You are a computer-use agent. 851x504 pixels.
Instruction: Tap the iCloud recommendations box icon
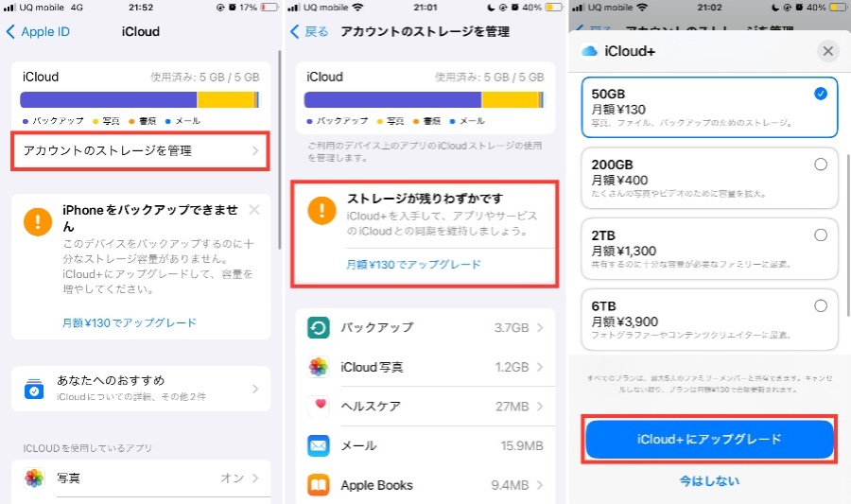coord(34,389)
